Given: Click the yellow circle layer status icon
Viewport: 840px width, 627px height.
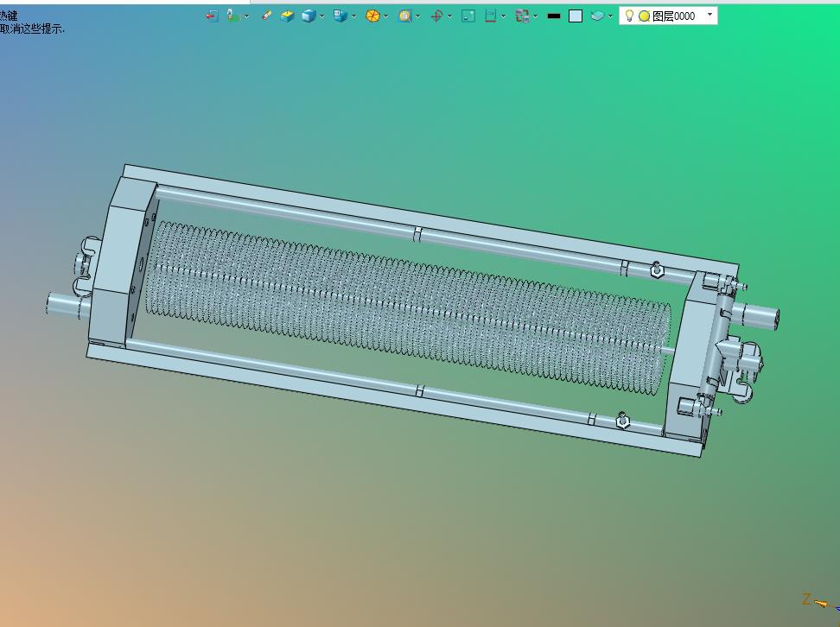Looking at the screenshot, I should point(645,16).
